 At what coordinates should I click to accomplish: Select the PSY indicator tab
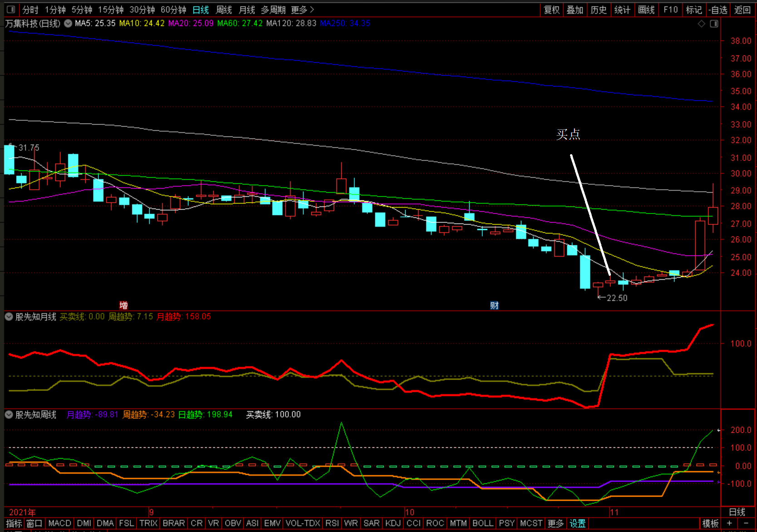507,523
